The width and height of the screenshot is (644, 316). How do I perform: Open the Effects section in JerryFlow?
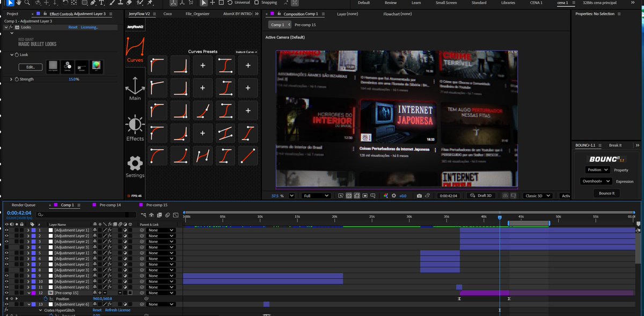[135, 128]
